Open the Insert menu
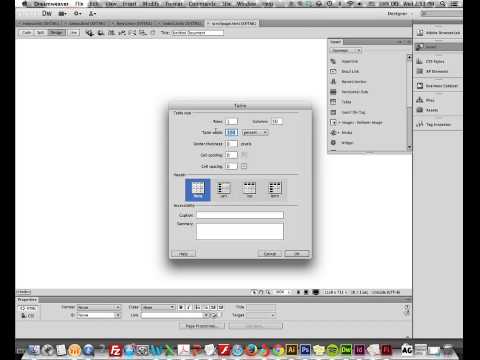This screenshot has width=480, height=360. pos(129,4)
